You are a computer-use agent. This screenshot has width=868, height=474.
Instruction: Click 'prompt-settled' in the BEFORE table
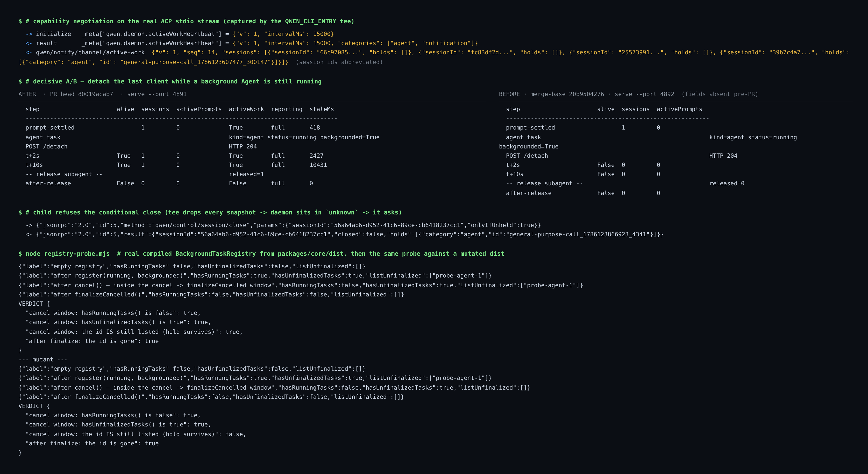pyautogui.click(x=530, y=128)
